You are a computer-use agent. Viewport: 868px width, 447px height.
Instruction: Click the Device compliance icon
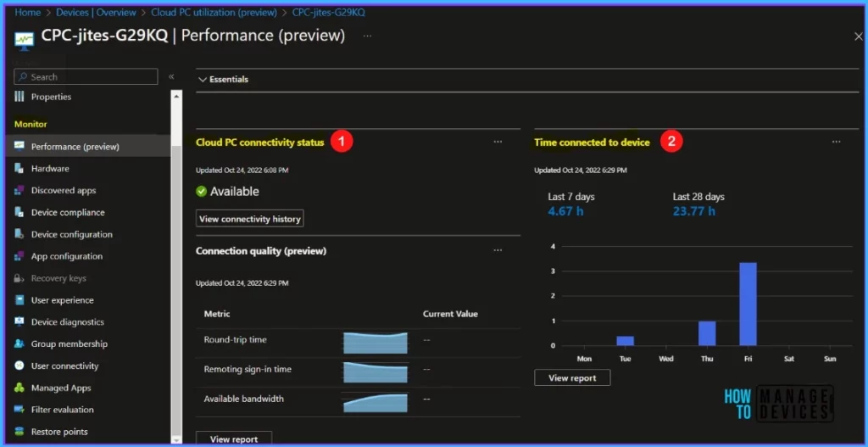19,212
